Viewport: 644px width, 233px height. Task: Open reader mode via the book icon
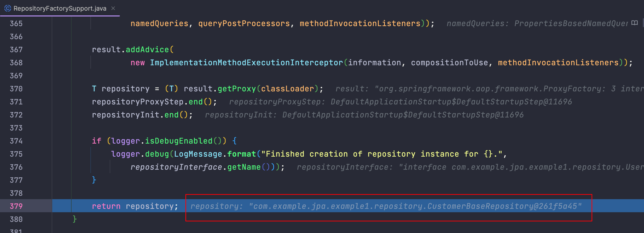pyautogui.click(x=635, y=23)
